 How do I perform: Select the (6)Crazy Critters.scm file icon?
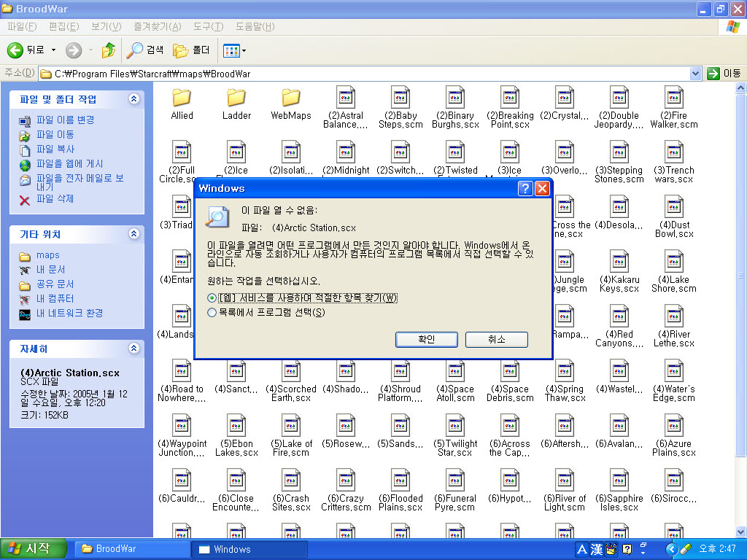[x=345, y=481]
